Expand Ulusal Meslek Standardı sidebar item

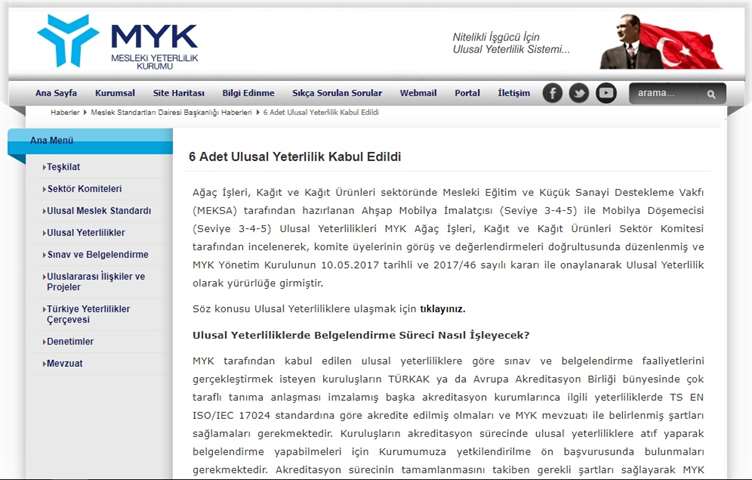[x=97, y=211]
